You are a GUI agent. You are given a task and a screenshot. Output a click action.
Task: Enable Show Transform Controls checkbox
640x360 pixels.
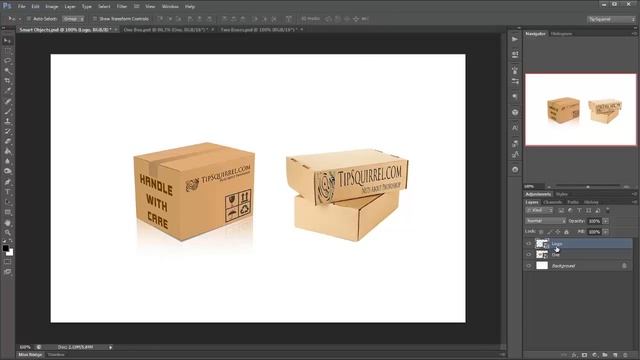click(x=95, y=19)
